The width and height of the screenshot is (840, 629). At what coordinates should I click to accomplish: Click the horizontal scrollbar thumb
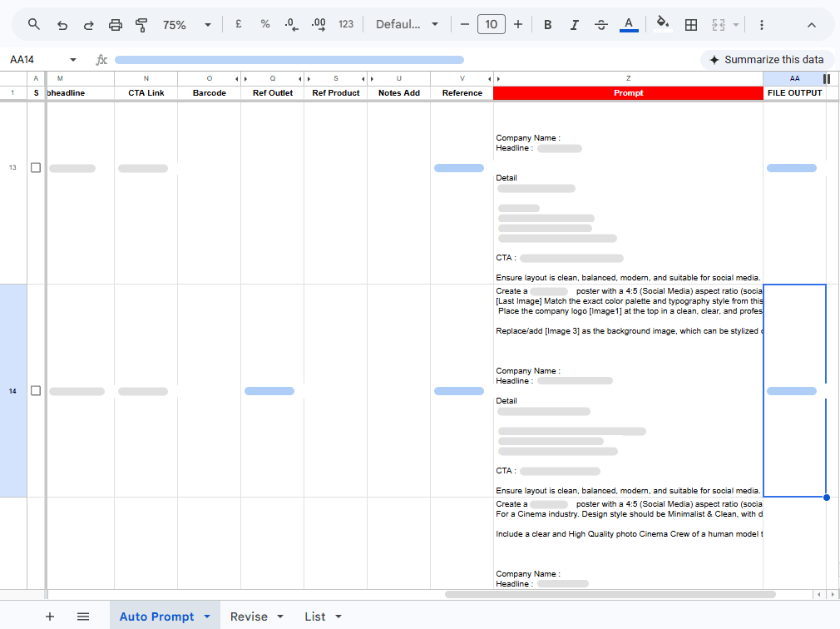(x=610, y=594)
